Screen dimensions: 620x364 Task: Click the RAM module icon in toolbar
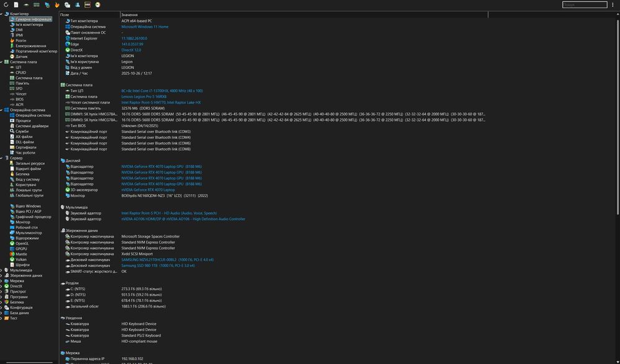37,5
